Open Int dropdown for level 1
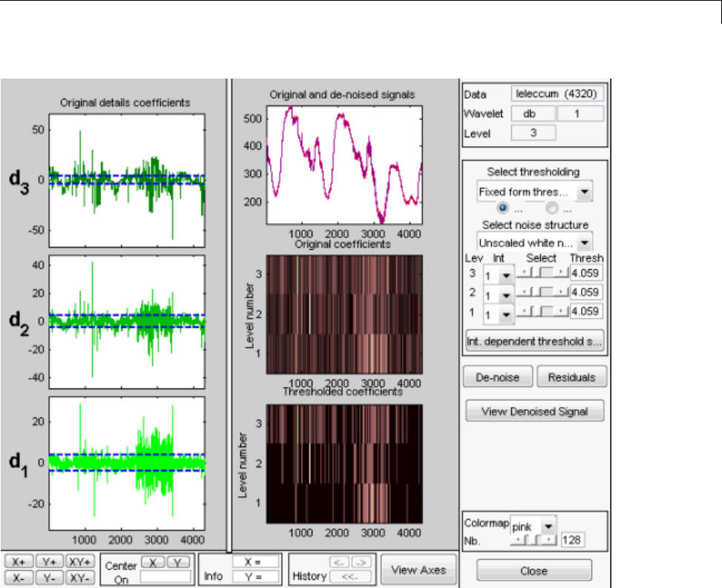Screen dimensions: 722x588 click(x=499, y=314)
